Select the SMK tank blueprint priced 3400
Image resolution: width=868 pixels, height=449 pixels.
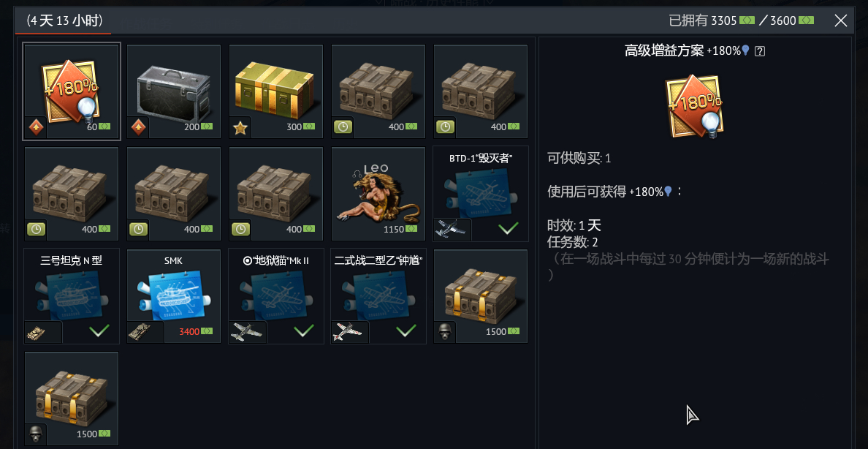(x=174, y=296)
